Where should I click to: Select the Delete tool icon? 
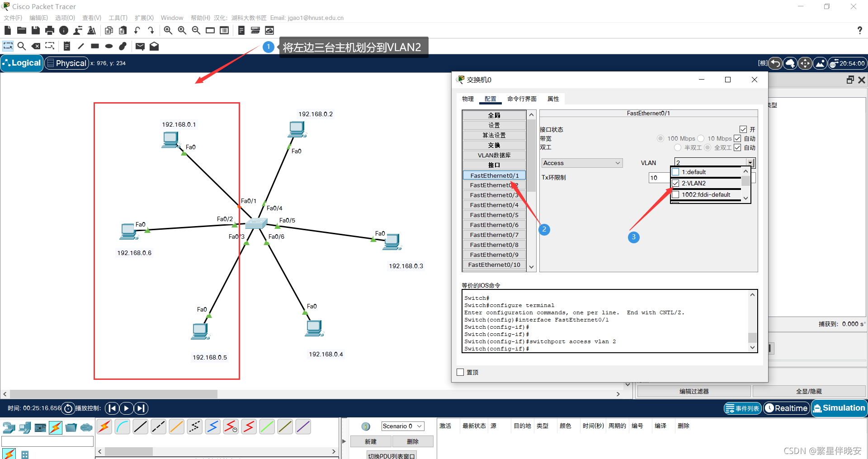(x=36, y=46)
